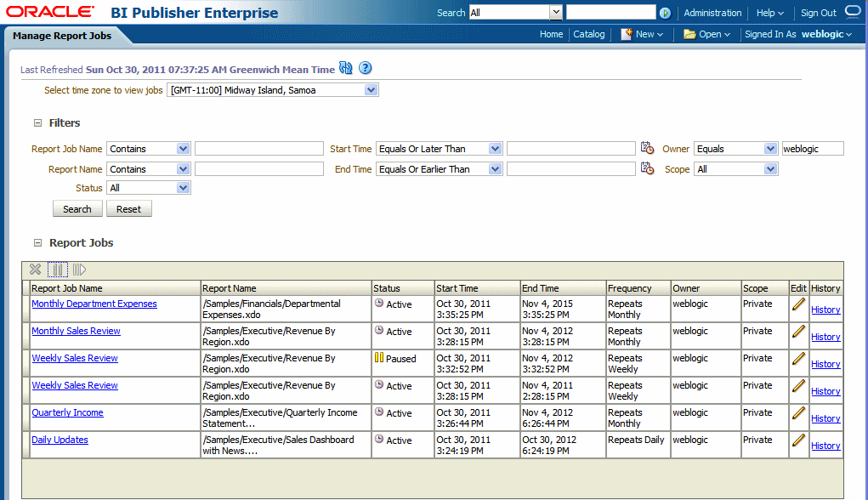Edit Daily Updates via its pencil icon
The height and width of the screenshot is (500, 868).
click(x=798, y=441)
